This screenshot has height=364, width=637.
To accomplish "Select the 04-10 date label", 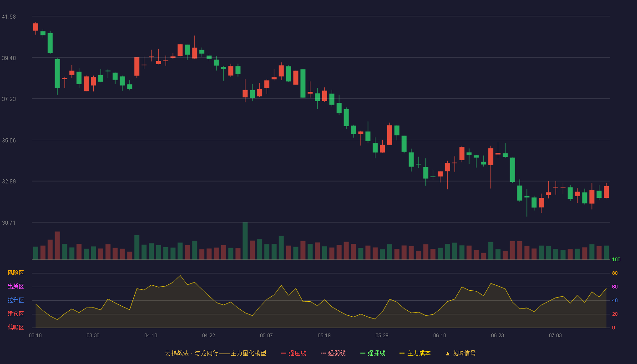I will point(151,335).
